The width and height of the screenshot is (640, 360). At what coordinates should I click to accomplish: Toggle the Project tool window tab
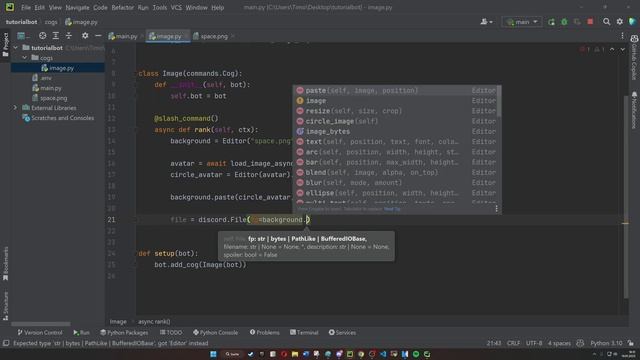[5, 45]
